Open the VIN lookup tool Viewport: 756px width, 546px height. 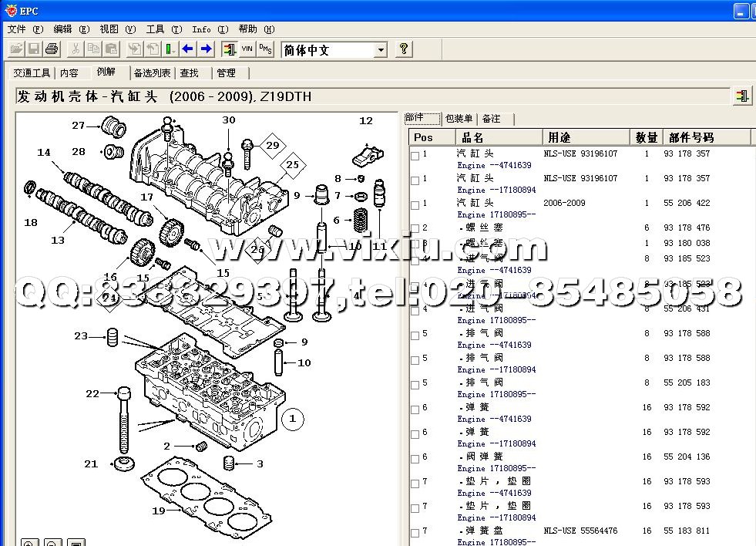[247, 49]
